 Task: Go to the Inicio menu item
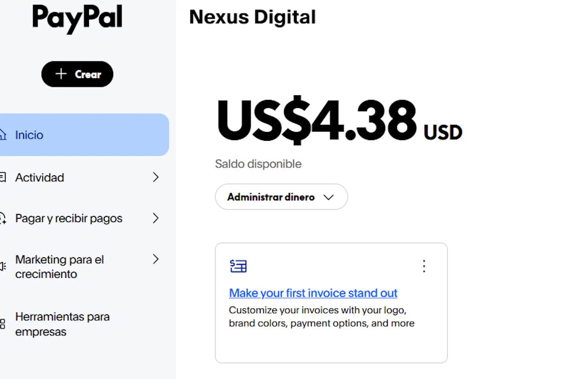tap(84, 135)
